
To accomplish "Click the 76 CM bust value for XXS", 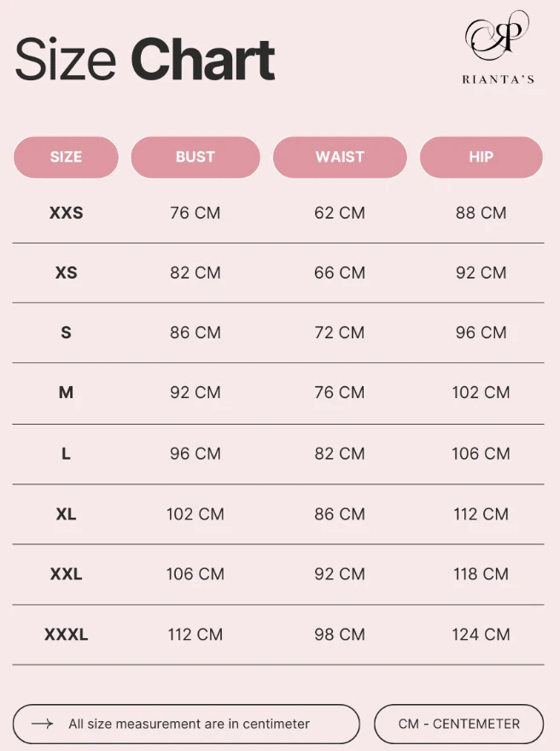I will coord(195,213).
